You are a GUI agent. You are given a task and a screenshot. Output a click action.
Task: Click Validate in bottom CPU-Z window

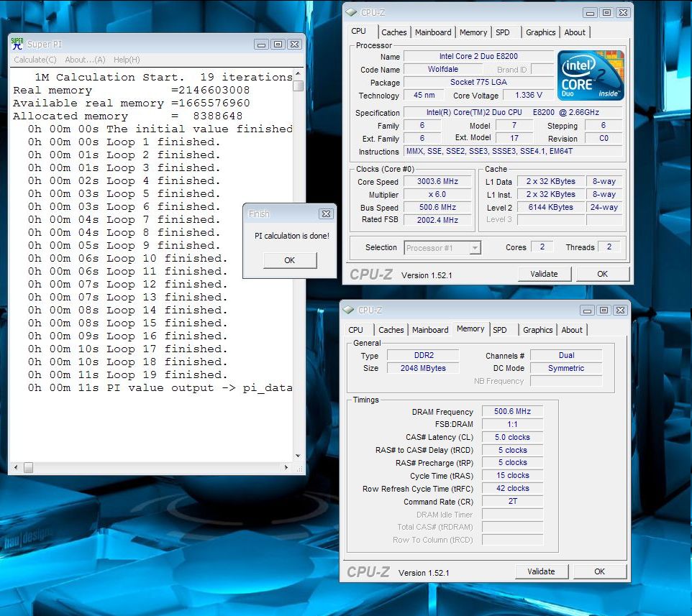(541, 571)
